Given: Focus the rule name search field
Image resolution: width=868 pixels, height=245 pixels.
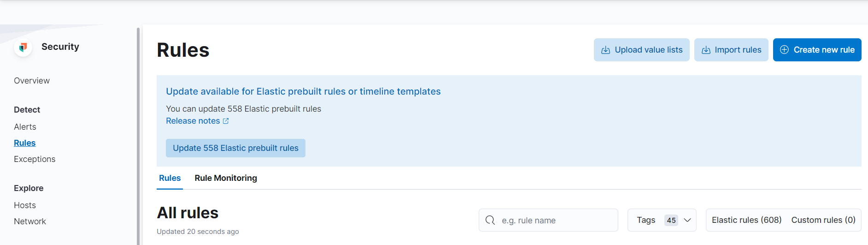Looking at the screenshot, I should coord(548,220).
